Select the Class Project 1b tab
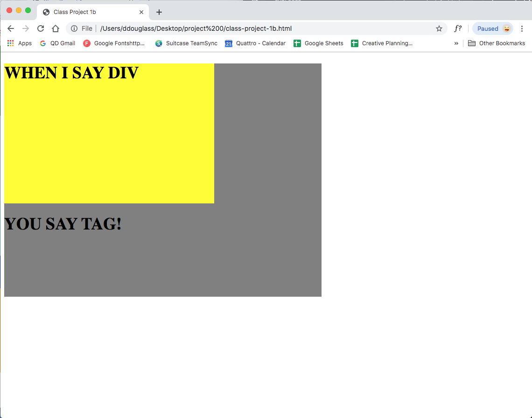 pyautogui.click(x=92, y=12)
